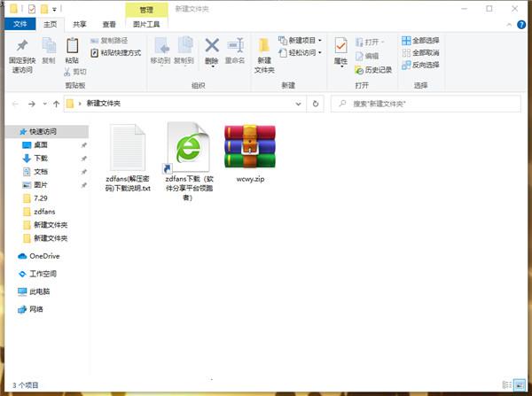532x396 pixels.
Task: Open Quick Access Toolbar customize dropdown
Action: click(x=54, y=9)
